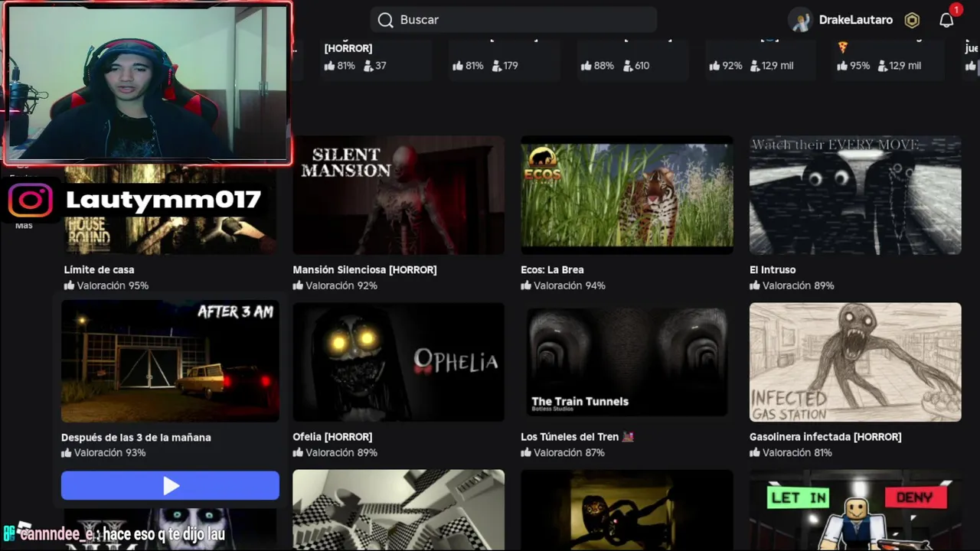This screenshot has width=980, height=551.
Task: Open the El Intruso title link
Action: 773,269
